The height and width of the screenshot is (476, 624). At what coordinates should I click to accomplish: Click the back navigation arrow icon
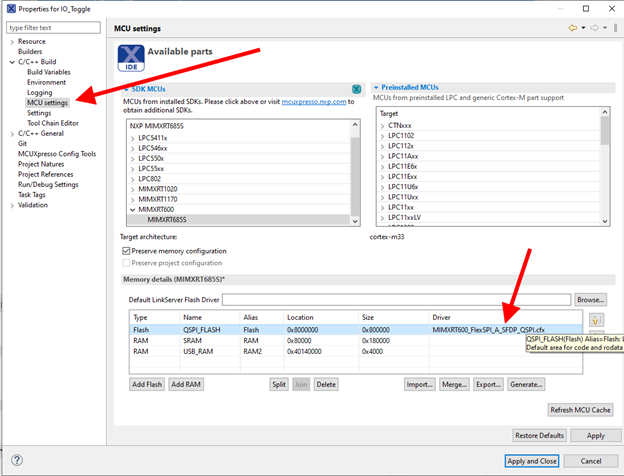[573, 28]
